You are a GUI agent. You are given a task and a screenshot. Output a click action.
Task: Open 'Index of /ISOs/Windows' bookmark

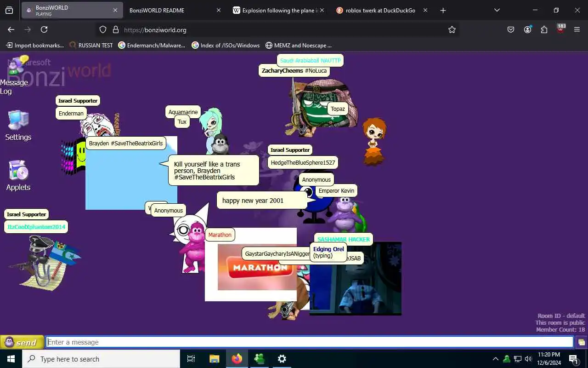pyautogui.click(x=226, y=45)
